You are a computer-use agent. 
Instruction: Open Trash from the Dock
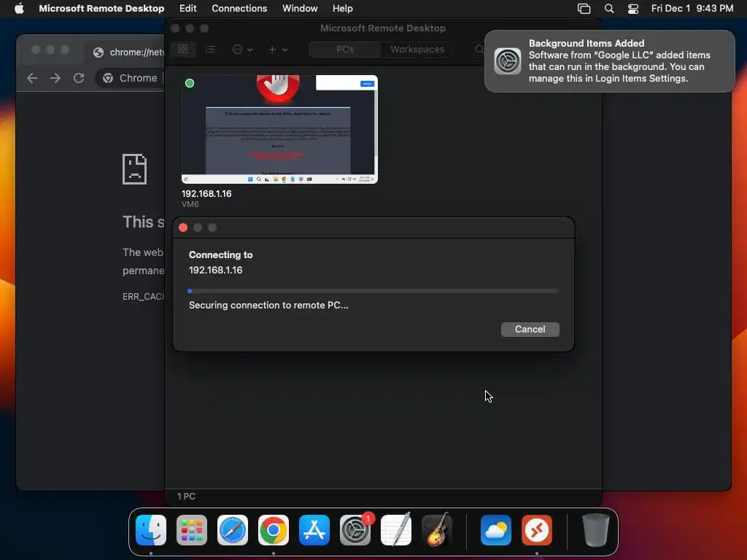(x=595, y=530)
